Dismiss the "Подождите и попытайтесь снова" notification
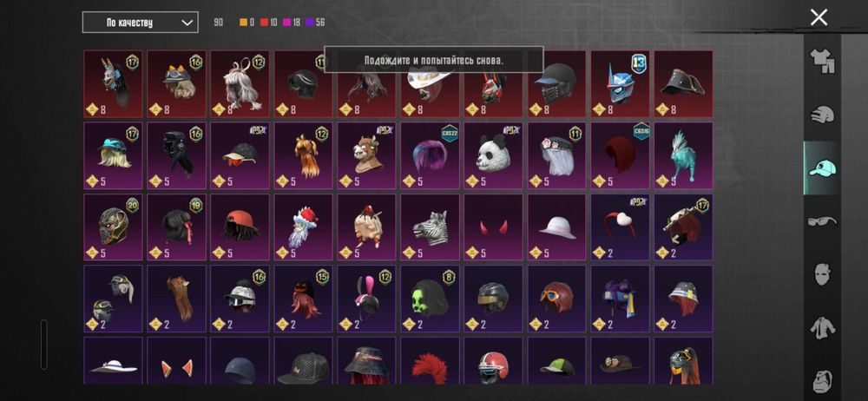This screenshot has width=868, height=401. point(433,60)
